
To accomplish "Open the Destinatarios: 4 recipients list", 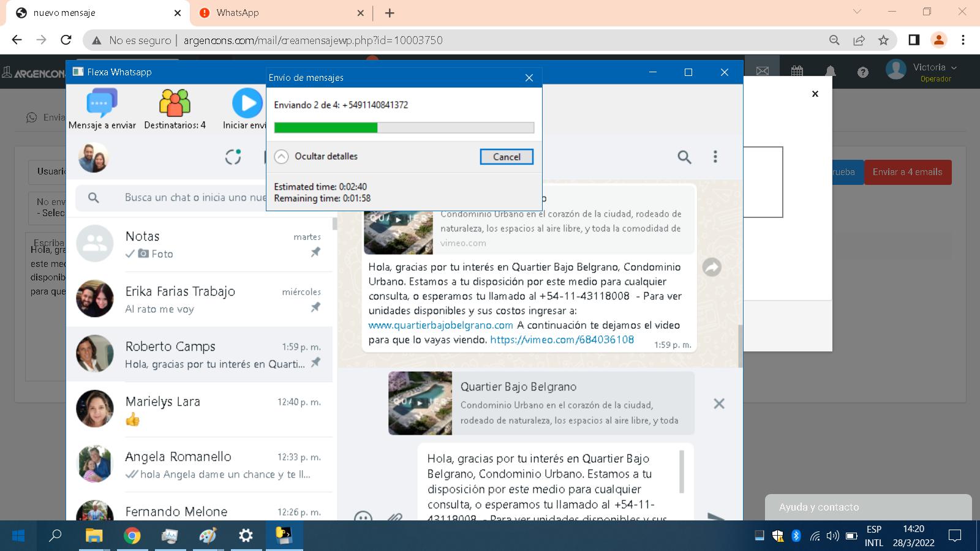I will pos(175,110).
